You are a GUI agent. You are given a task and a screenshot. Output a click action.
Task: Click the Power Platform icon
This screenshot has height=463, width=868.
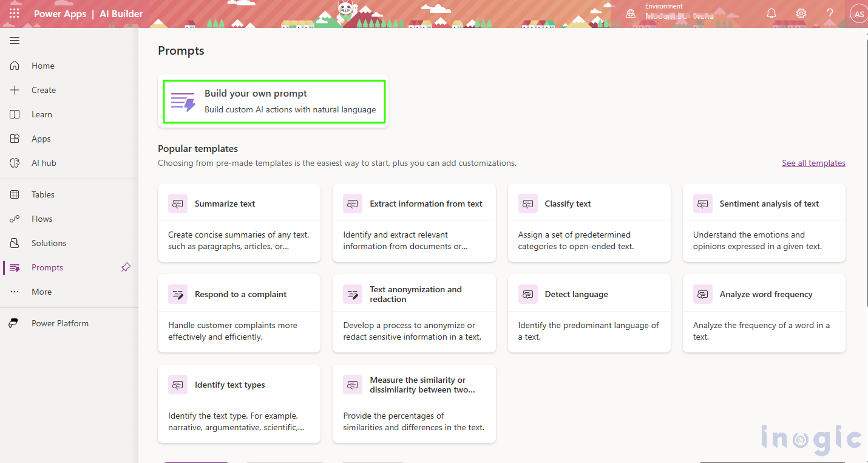point(13,323)
